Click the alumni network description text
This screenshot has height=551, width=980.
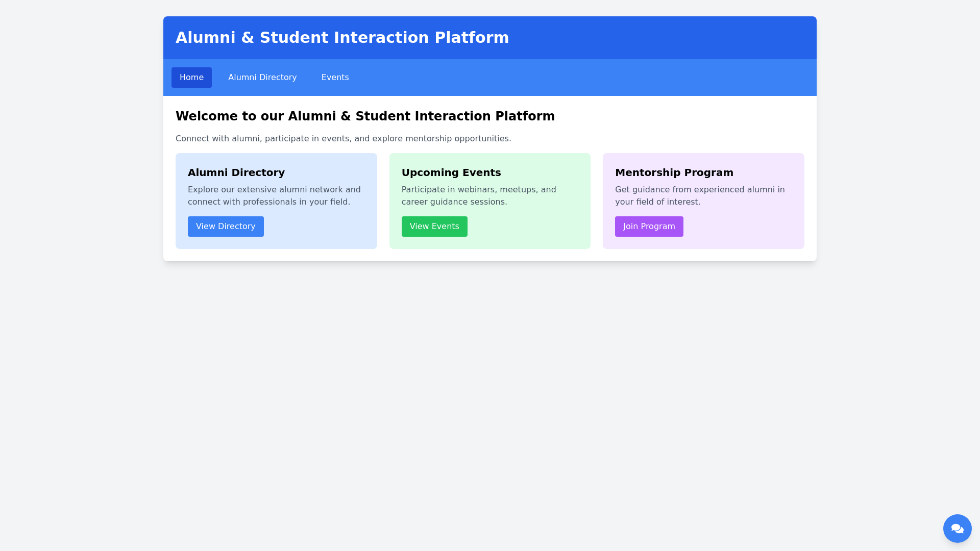[274, 195]
